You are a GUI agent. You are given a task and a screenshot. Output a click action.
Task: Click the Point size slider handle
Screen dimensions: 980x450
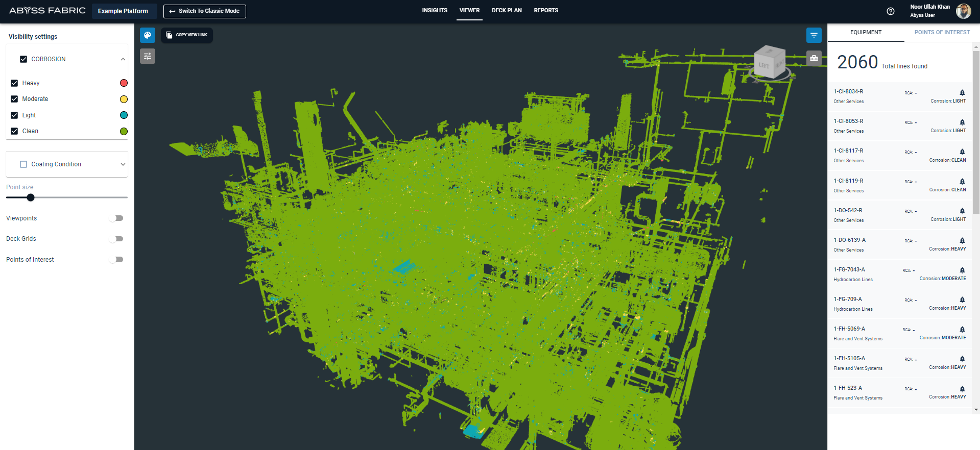pos(31,197)
